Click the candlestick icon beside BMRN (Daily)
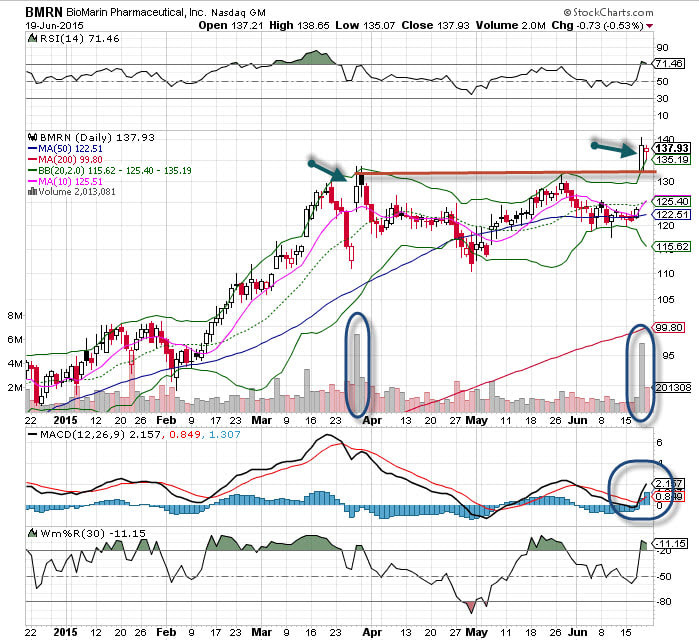The image size is (699, 644). tap(32, 137)
